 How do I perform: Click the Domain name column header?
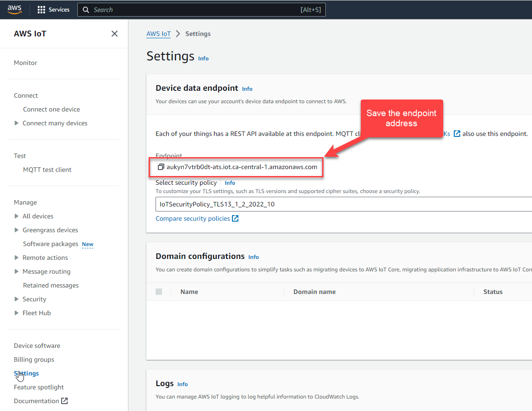314,292
